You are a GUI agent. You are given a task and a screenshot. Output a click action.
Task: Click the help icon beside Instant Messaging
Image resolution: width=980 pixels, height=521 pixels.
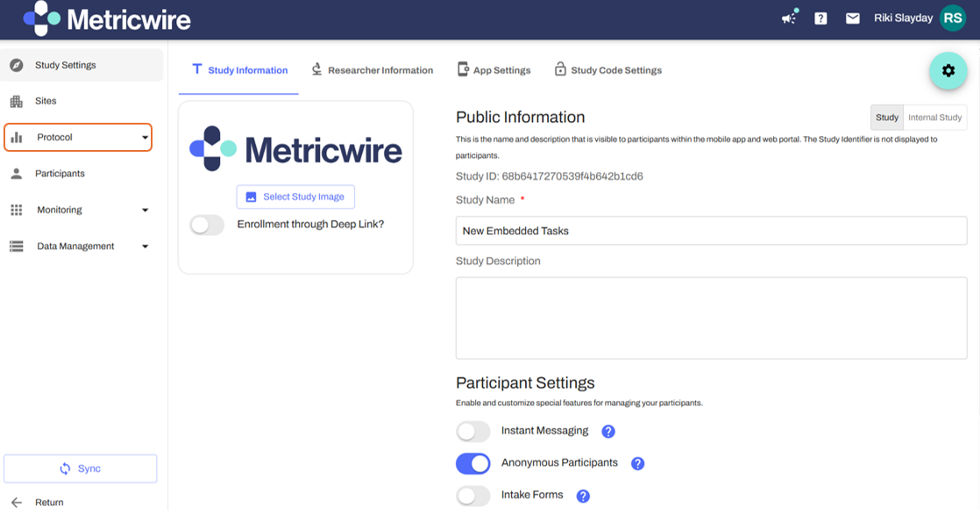tap(608, 432)
